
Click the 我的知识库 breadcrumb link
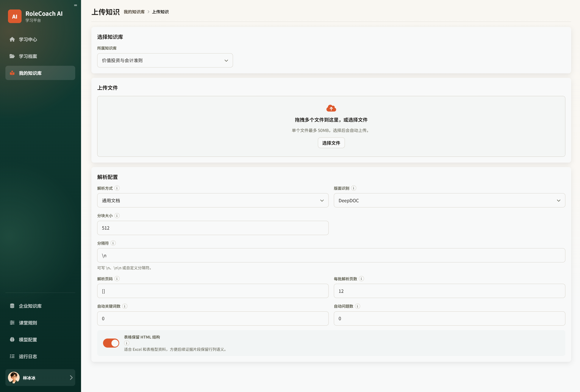134,12
